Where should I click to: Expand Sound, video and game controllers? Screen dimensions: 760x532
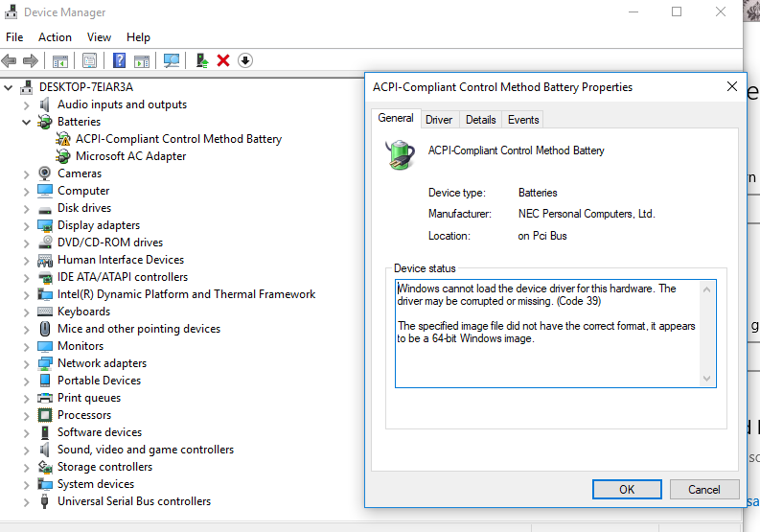(26, 450)
